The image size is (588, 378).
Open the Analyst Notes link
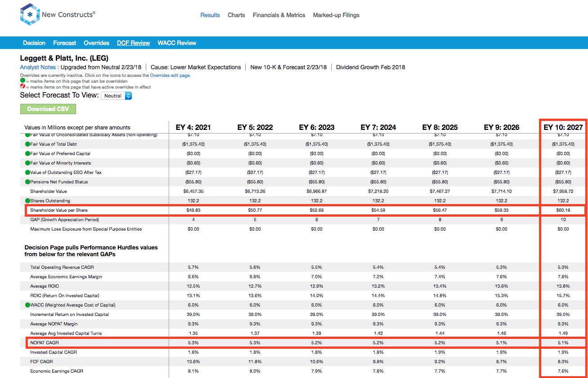38,67
